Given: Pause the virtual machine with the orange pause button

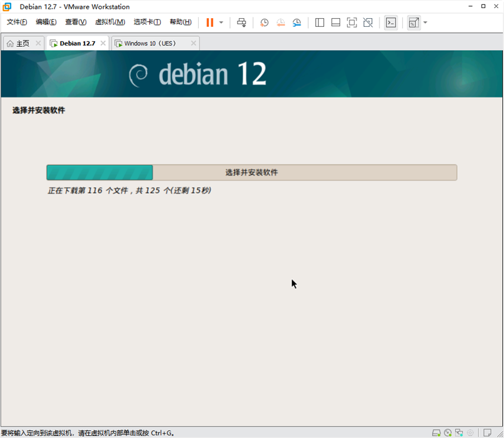Looking at the screenshot, I should click(209, 22).
